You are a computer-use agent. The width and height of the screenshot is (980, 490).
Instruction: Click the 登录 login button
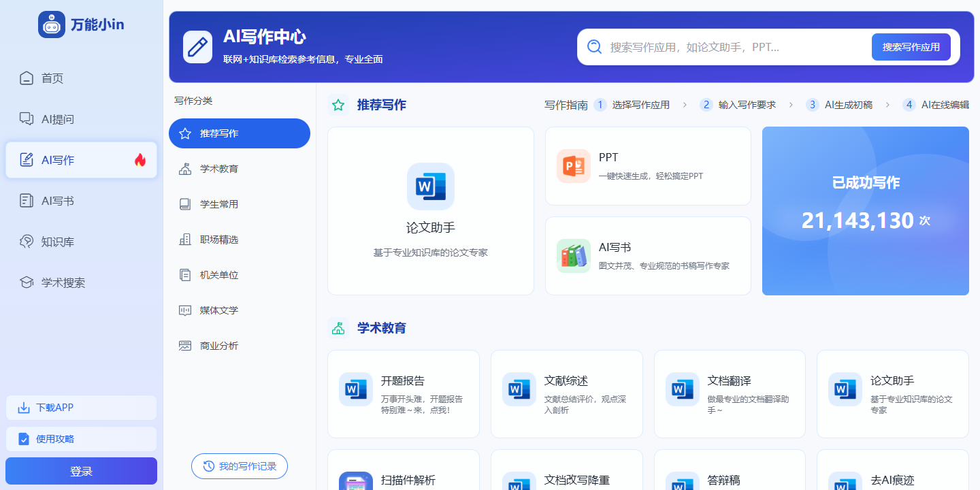81,471
